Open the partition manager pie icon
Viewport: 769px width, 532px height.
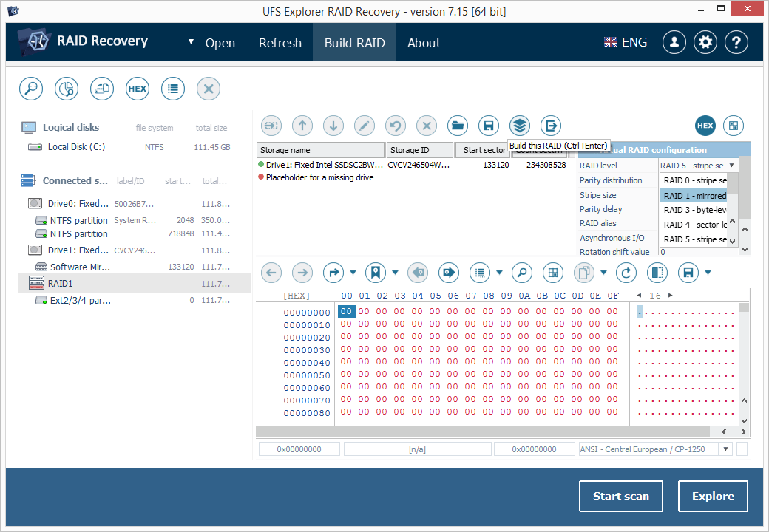tap(67, 89)
